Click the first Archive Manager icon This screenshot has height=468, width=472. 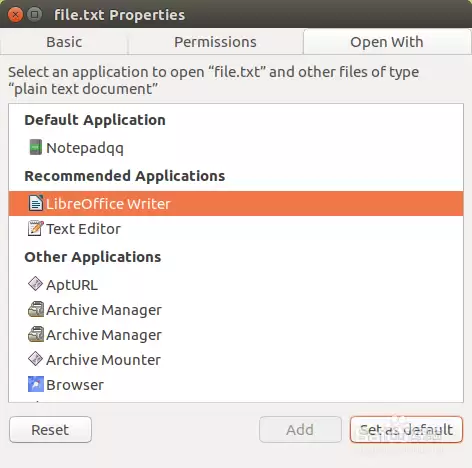click(35, 309)
